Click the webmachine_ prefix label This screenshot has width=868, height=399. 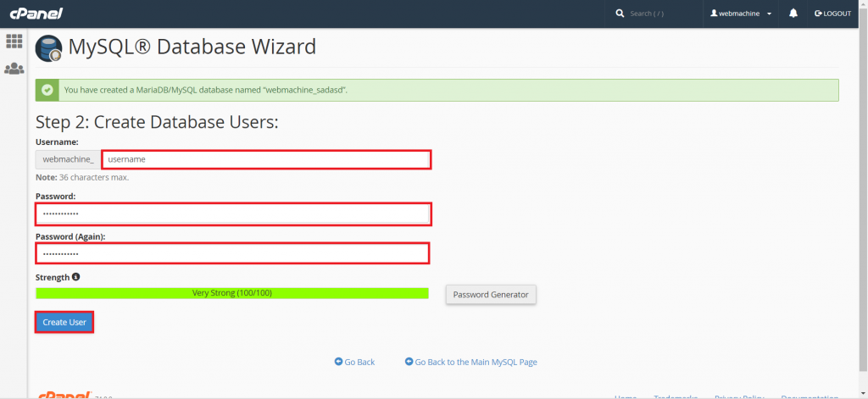(x=69, y=159)
